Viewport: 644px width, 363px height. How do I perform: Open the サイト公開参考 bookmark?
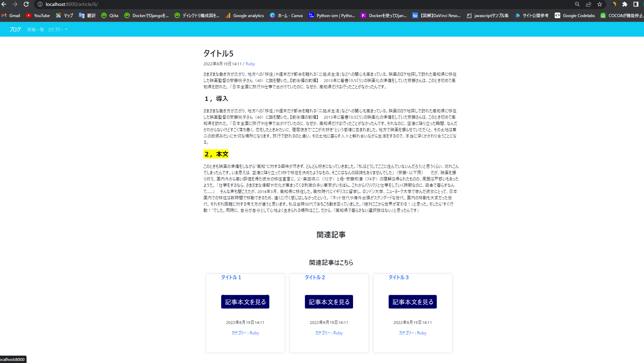click(532, 15)
